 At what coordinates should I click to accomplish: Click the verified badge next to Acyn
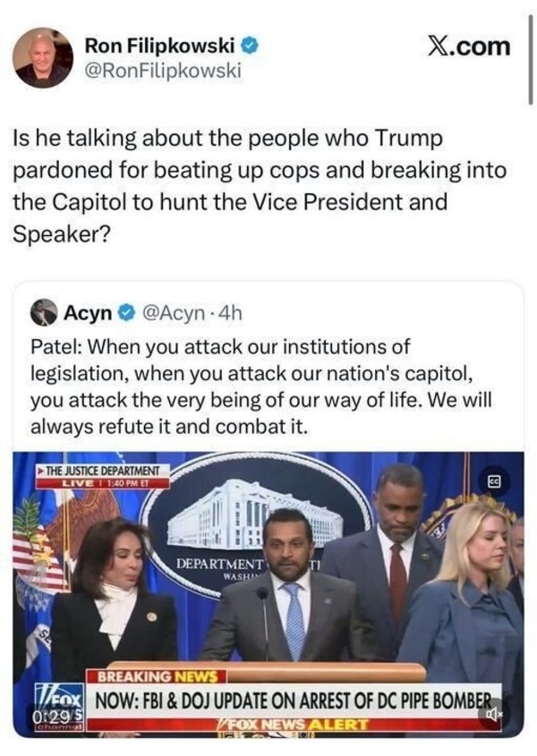click(127, 313)
